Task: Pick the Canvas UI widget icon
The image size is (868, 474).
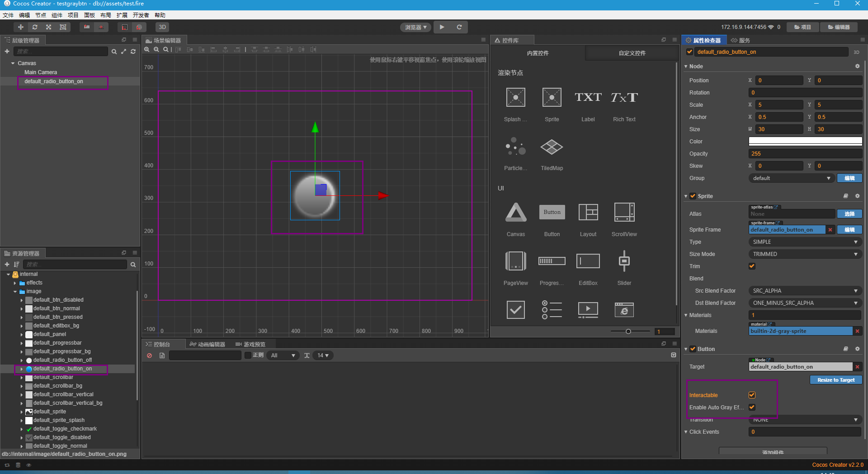Action: point(516,212)
